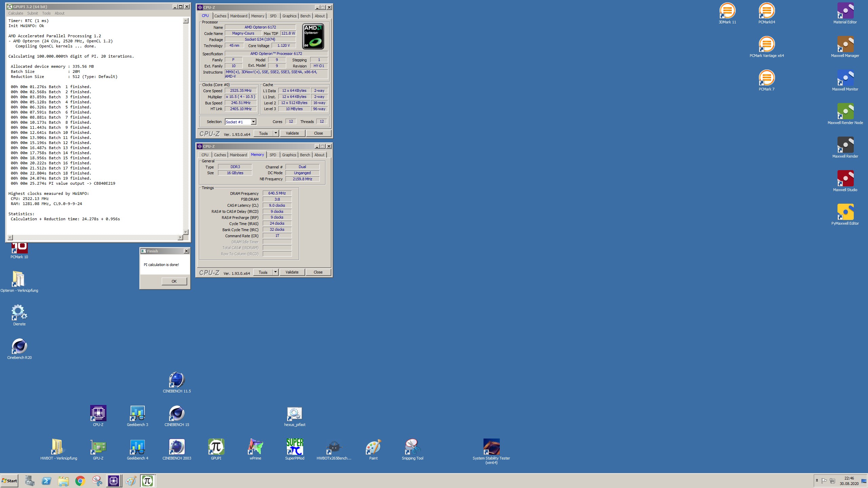The height and width of the screenshot is (488, 868).
Task: Launch CINEBENCH 2003 desktop shortcut
Action: click(177, 449)
